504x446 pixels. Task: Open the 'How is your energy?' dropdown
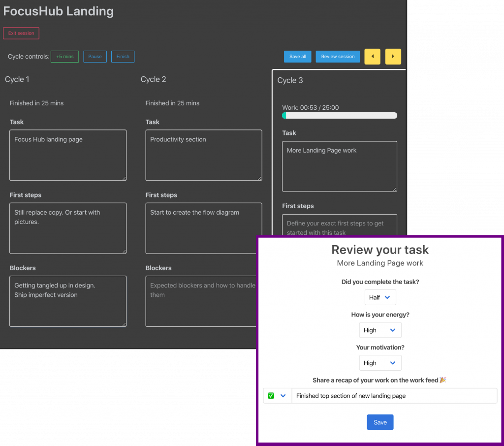pos(380,330)
